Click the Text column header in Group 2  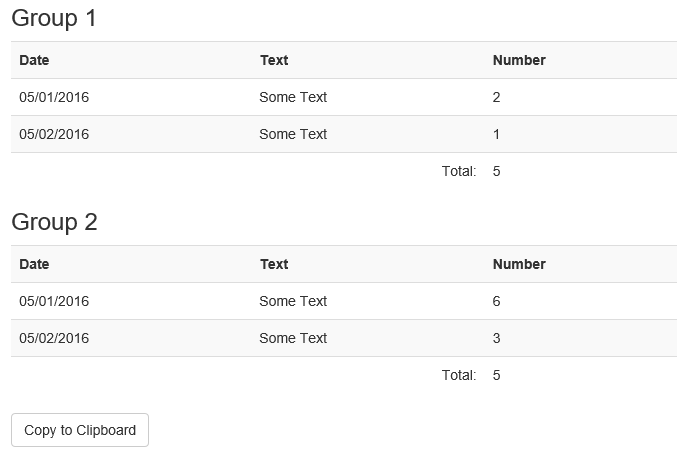(274, 264)
